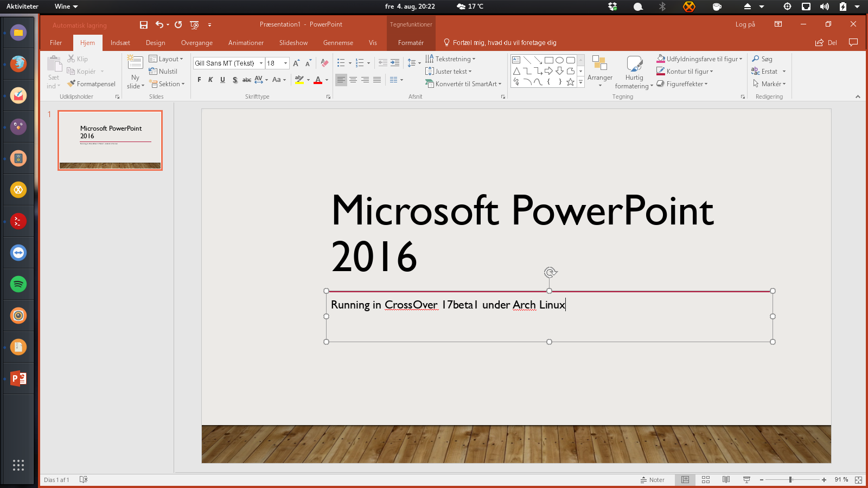Open the comments pane icon
868x488 pixels.
point(853,42)
